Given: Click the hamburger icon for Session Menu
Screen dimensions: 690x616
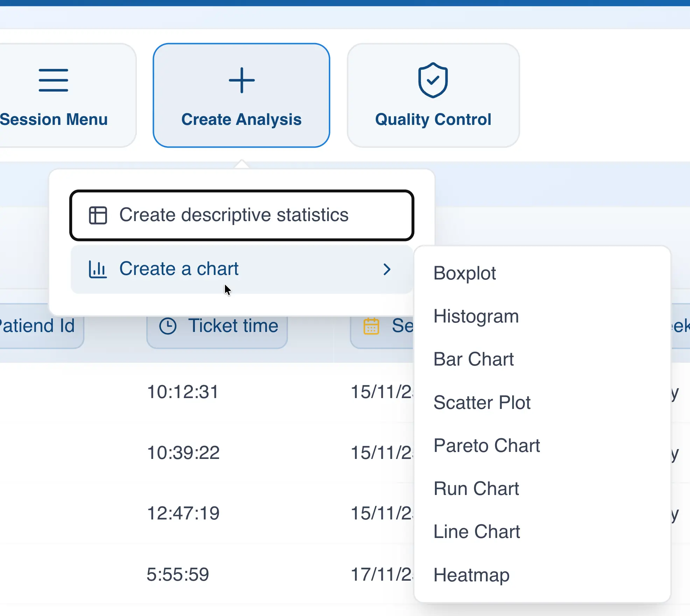Looking at the screenshot, I should 54,80.
